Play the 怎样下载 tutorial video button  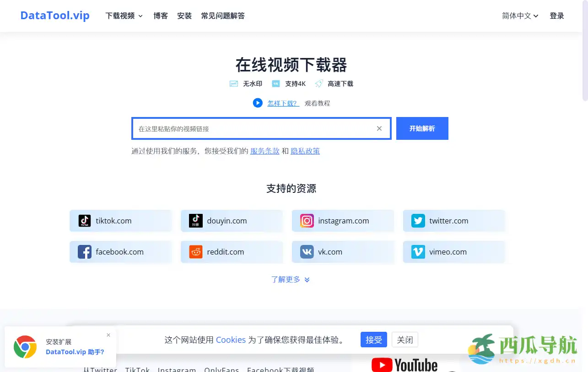click(258, 103)
